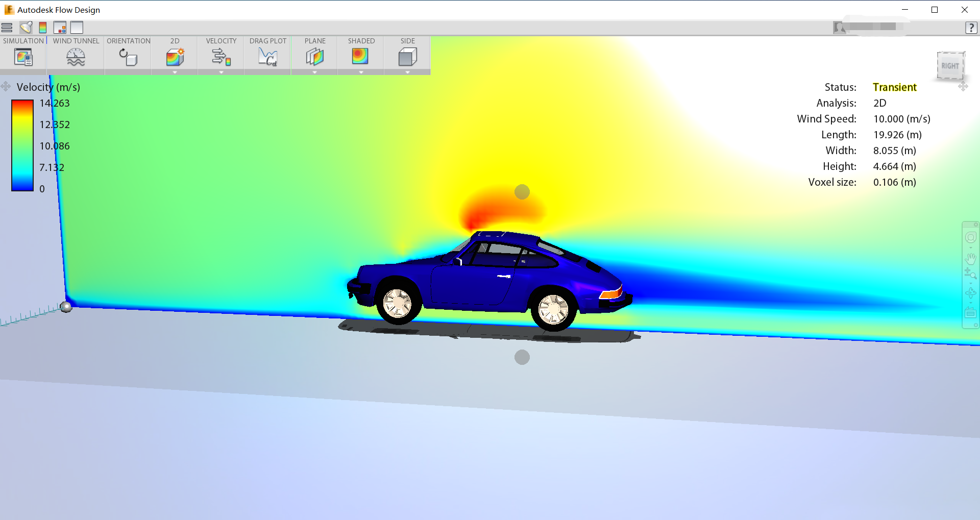The image size is (980, 520).
Task: Expand the Velocity dropdown arrow
Action: [221, 72]
